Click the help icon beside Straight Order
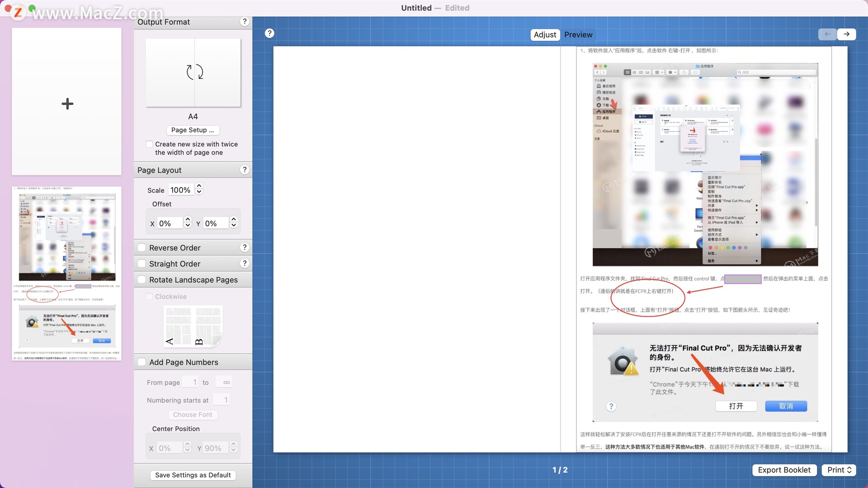868x488 pixels. 245,263
